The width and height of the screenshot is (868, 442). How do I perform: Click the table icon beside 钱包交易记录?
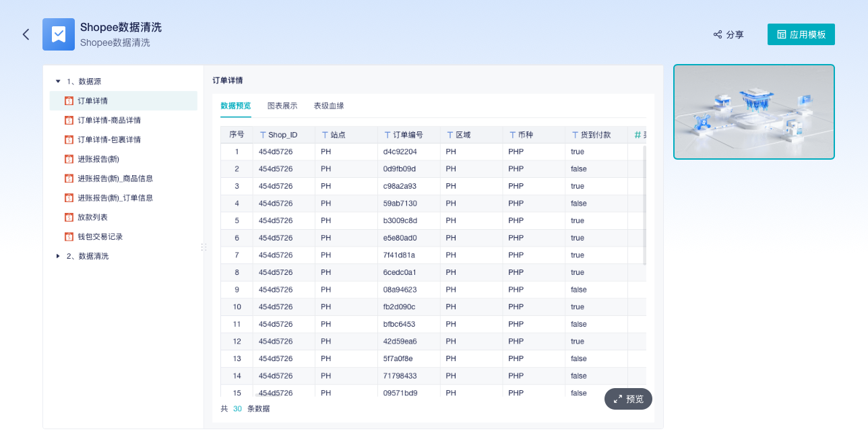coord(69,237)
